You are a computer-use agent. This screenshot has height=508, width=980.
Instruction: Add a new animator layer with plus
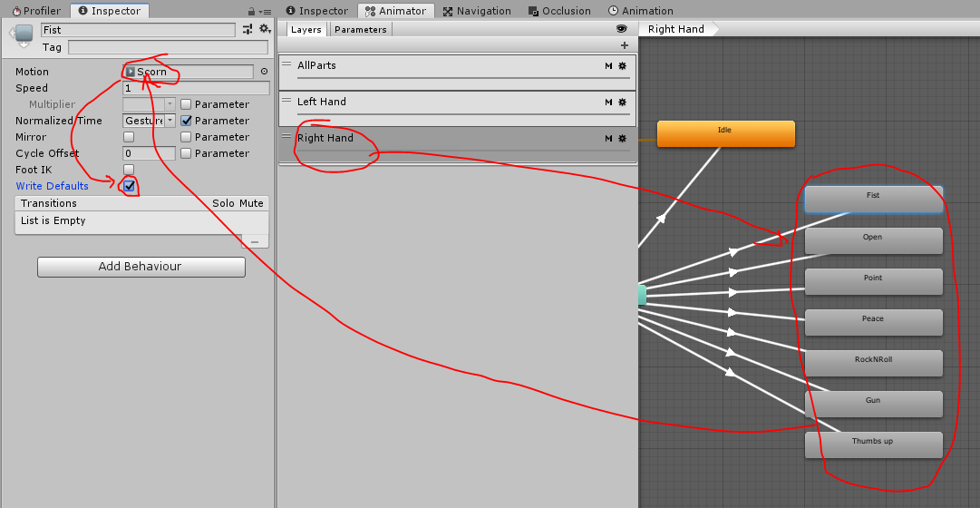click(x=624, y=45)
